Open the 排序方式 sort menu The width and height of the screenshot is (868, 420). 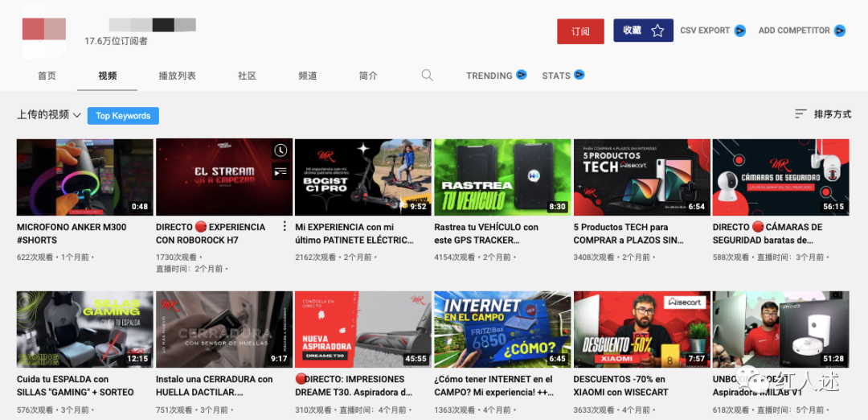[x=832, y=114]
